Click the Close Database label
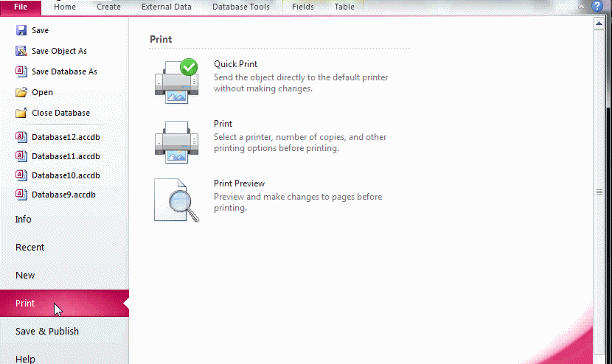Screen dimensions: 612x364 click(x=61, y=113)
